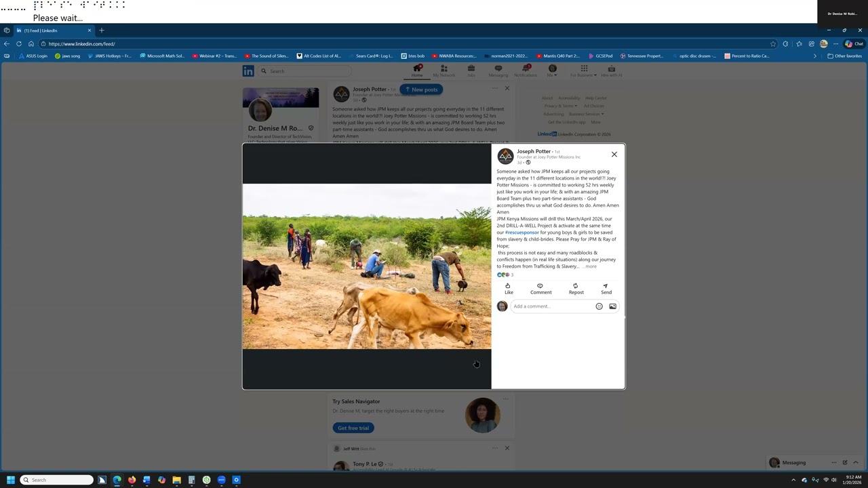Open the 'jaws song' bookmark
This screenshot has width=868, height=488.
click(68, 56)
